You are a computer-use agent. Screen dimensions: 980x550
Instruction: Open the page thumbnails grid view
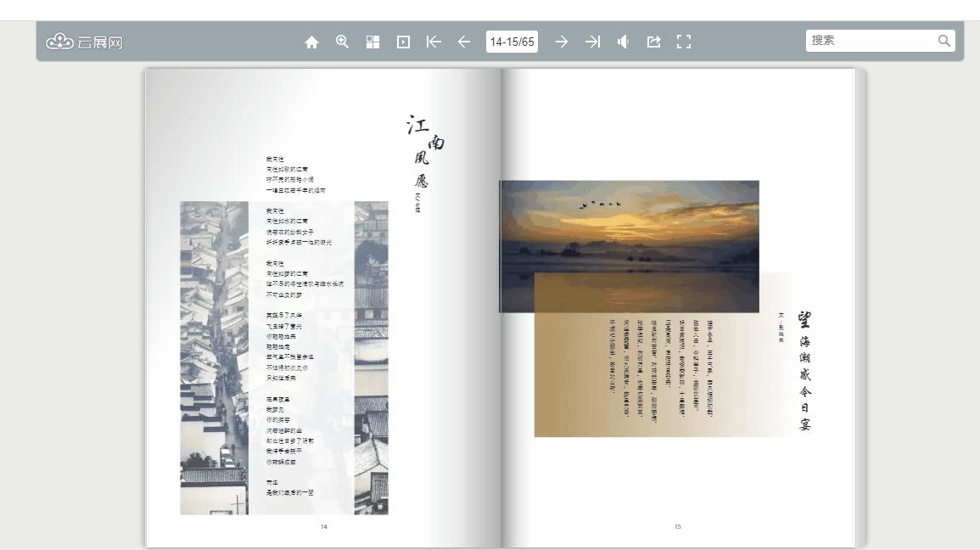click(372, 41)
